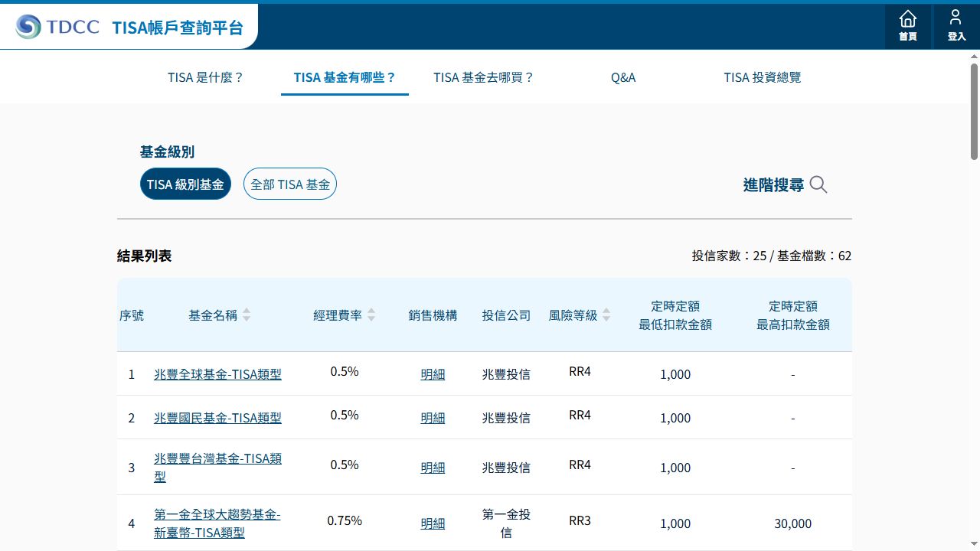The width and height of the screenshot is (980, 551).
Task: Open the TISA 基金去哪買？ tab
Action: (484, 77)
